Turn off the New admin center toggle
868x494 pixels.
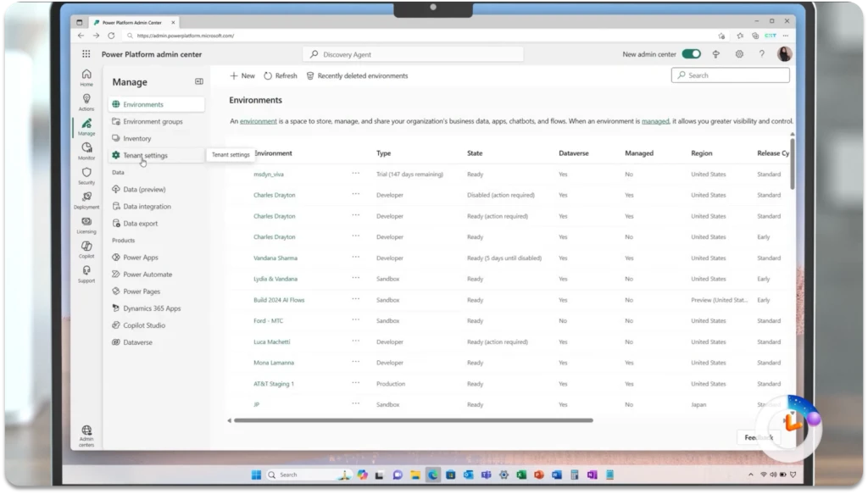click(x=691, y=54)
